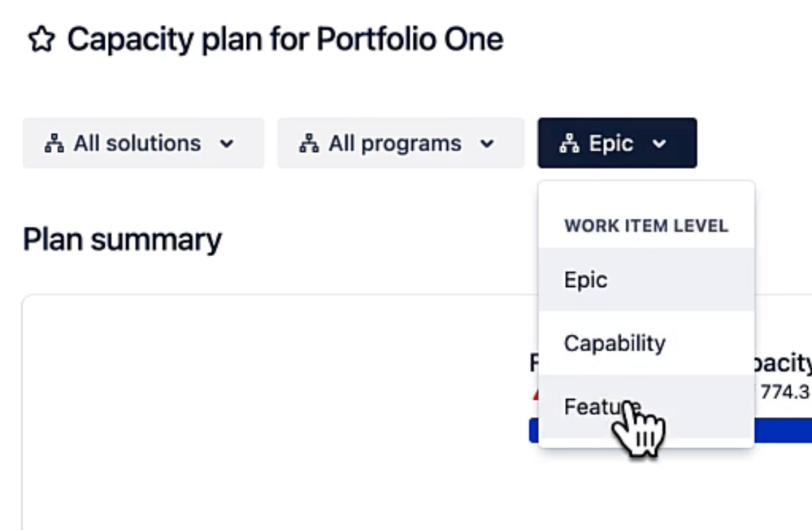Image resolution: width=812 pixels, height=530 pixels.
Task: Click the red warning triangle behind menu
Action: click(x=535, y=395)
